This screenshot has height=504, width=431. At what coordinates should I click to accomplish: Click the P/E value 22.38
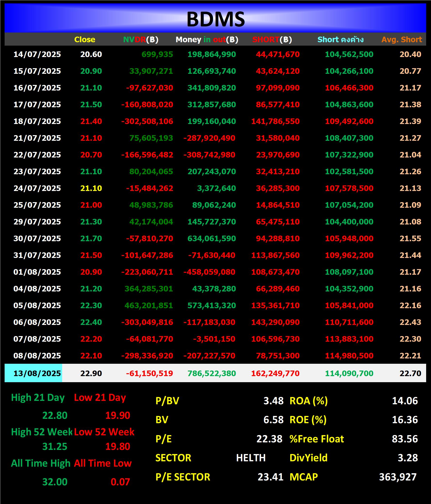pos(270,439)
